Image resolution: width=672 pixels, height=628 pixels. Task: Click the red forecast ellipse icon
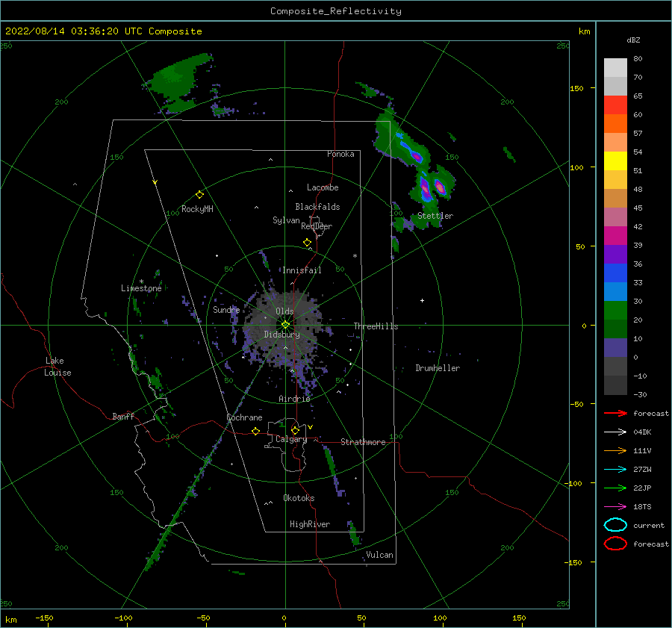pyautogui.click(x=615, y=544)
